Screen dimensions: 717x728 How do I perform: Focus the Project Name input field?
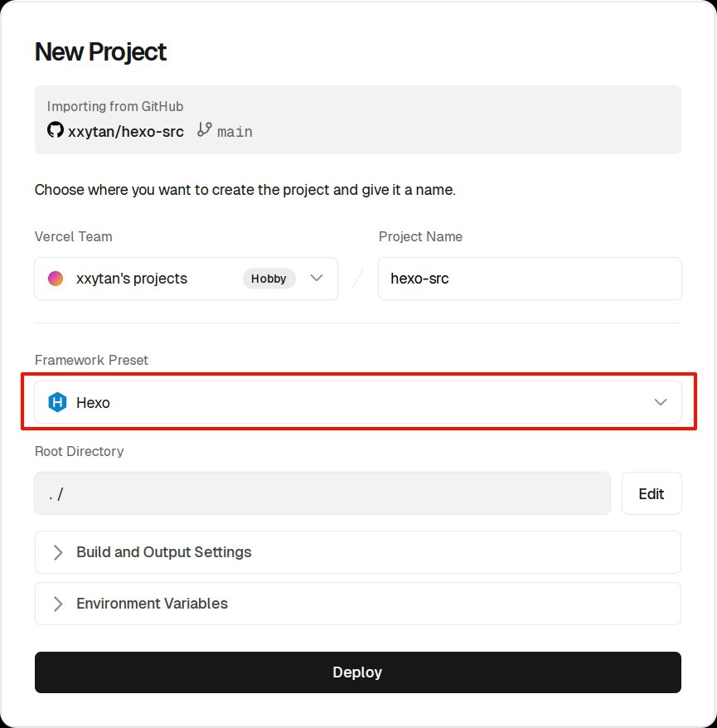pyautogui.click(x=530, y=279)
